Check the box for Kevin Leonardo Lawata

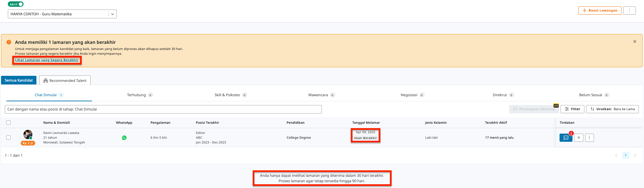(9, 138)
